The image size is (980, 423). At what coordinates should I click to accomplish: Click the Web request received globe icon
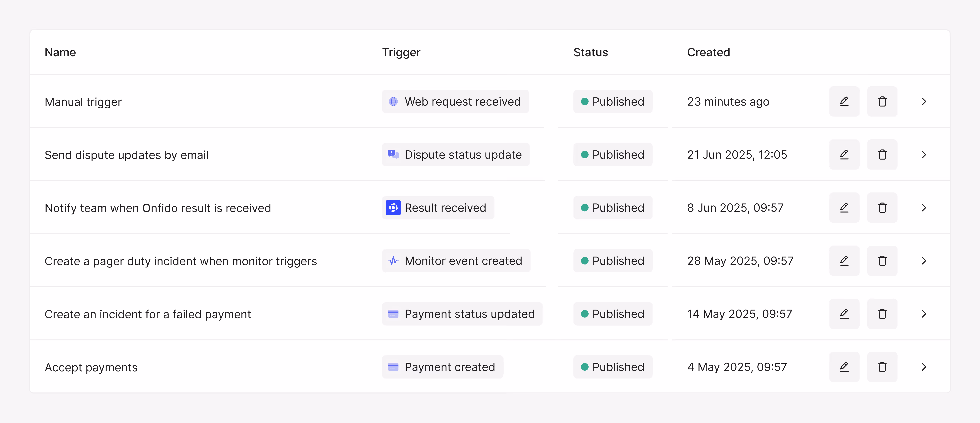point(393,102)
